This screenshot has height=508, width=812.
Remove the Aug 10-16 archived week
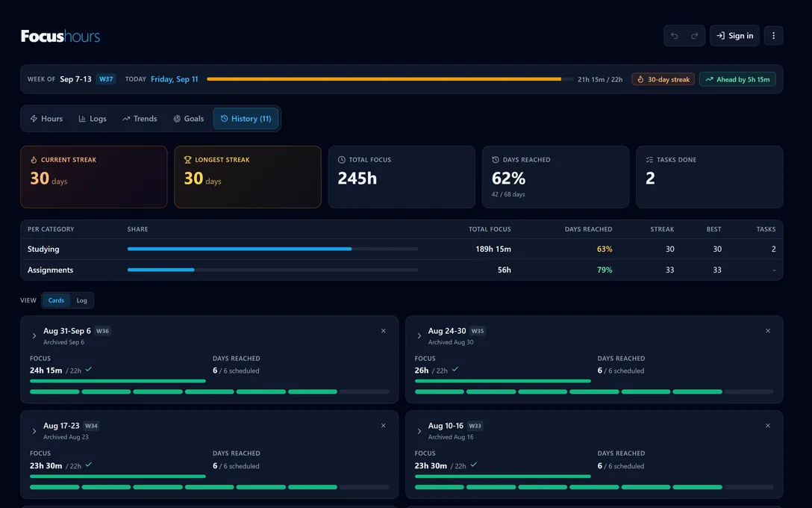click(x=768, y=426)
